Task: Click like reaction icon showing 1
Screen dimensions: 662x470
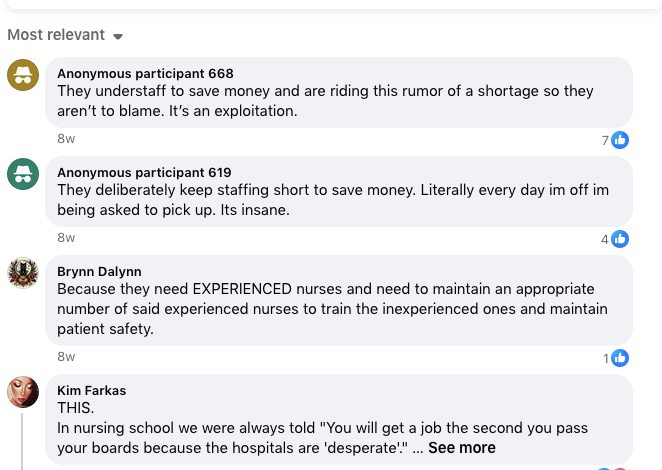Action: click(x=620, y=357)
